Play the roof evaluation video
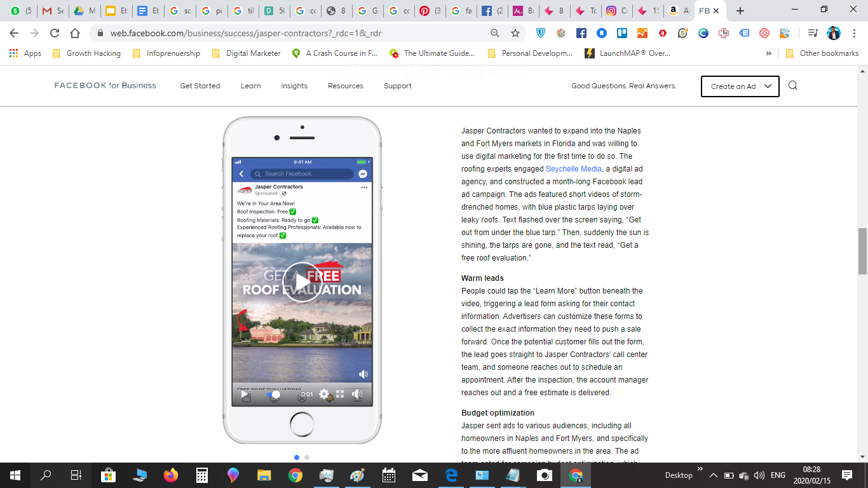 click(302, 282)
